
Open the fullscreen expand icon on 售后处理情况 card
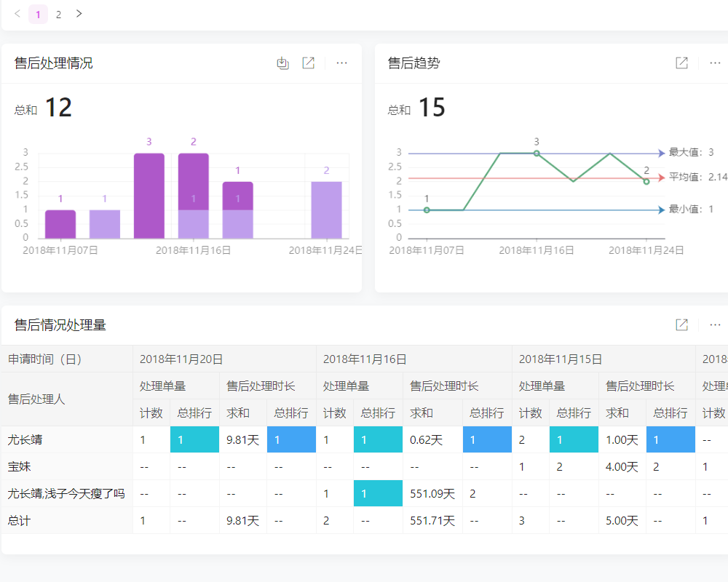coord(308,63)
